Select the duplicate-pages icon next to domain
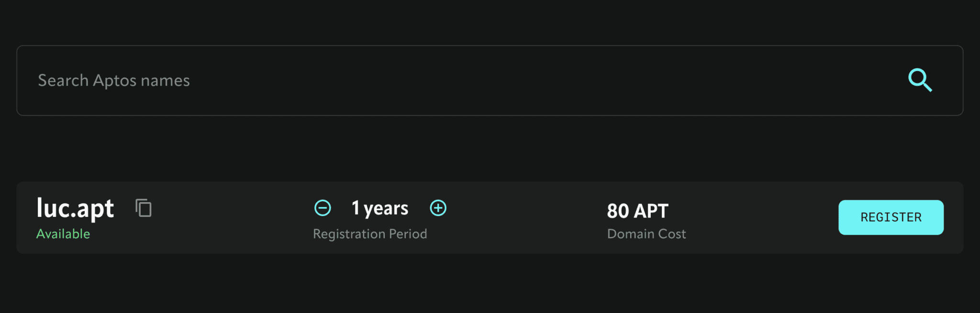980x313 pixels. pos(144,208)
